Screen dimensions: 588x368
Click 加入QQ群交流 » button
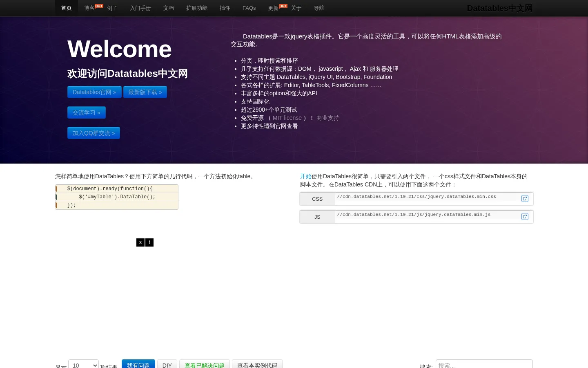94,133
